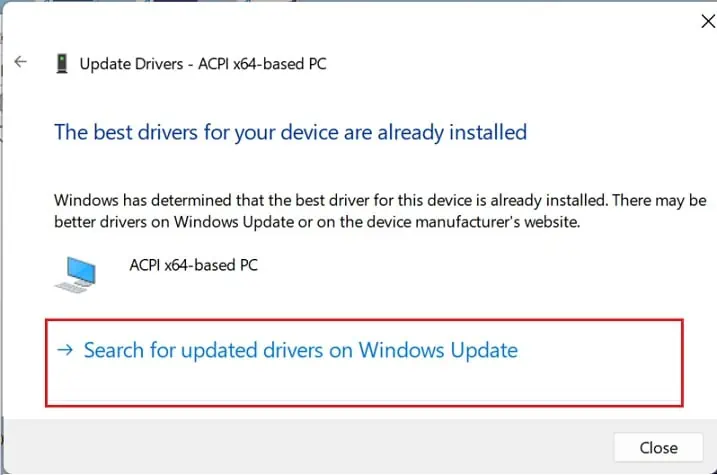Click the arrow icon before the Search link
717x475 pixels.
point(66,351)
